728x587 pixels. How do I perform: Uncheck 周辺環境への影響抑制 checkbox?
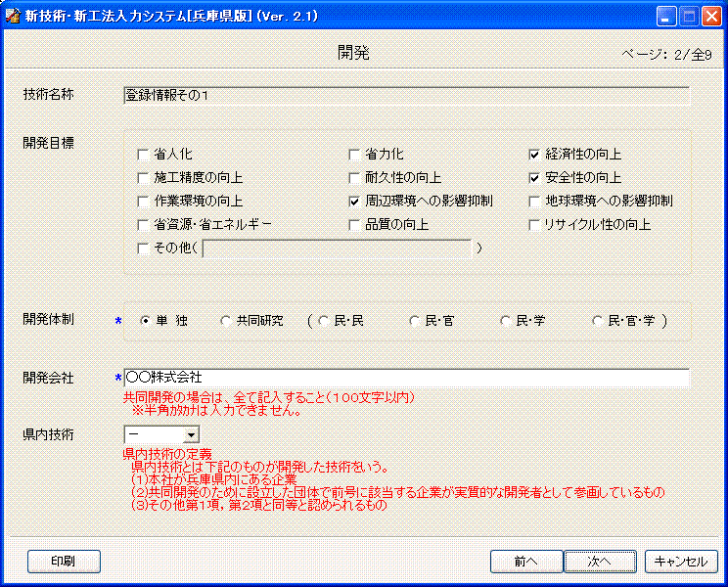click(354, 202)
